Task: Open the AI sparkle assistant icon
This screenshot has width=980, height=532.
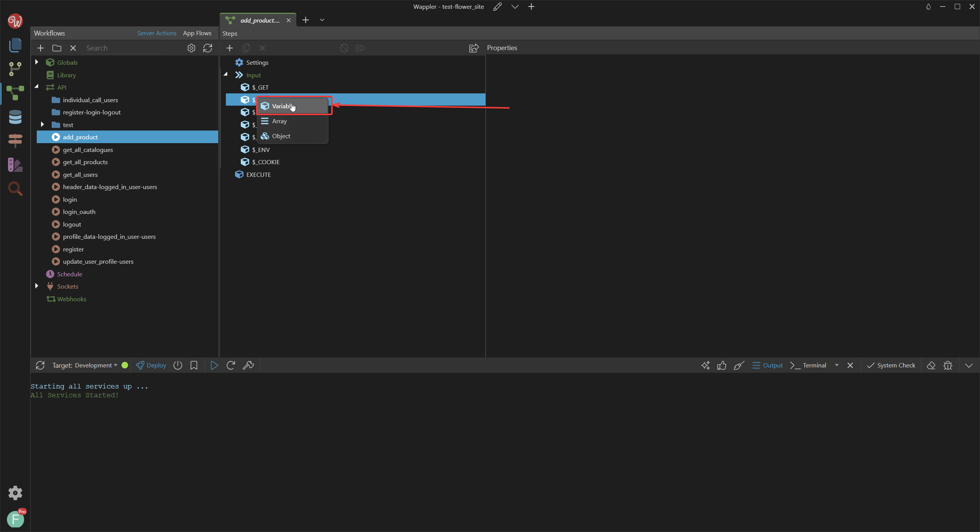Action: point(706,365)
